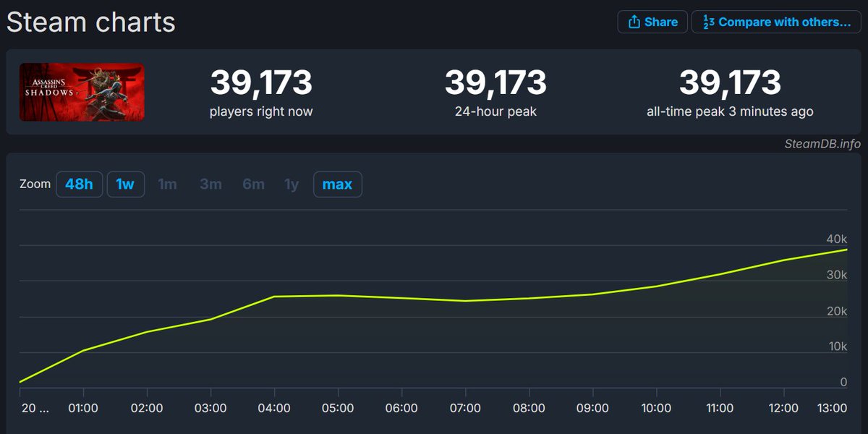Image resolution: width=868 pixels, height=434 pixels.
Task: Toggle the max zoom range
Action: pos(337,184)
